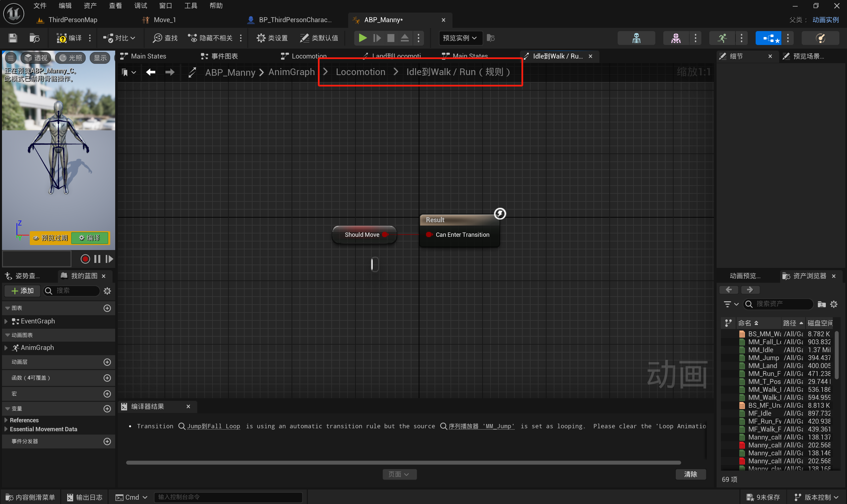
Task: Click the stop simulation icon
Action: (391, 38)
